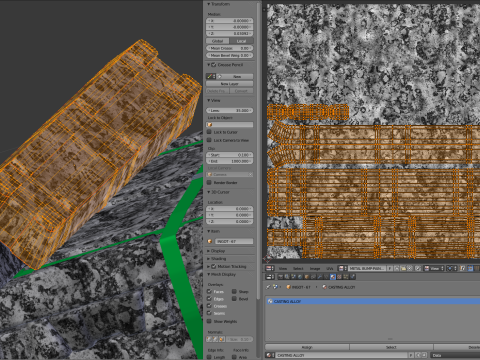Click the unlink image X icon
The image size is (480, 360).
point(409,269)
